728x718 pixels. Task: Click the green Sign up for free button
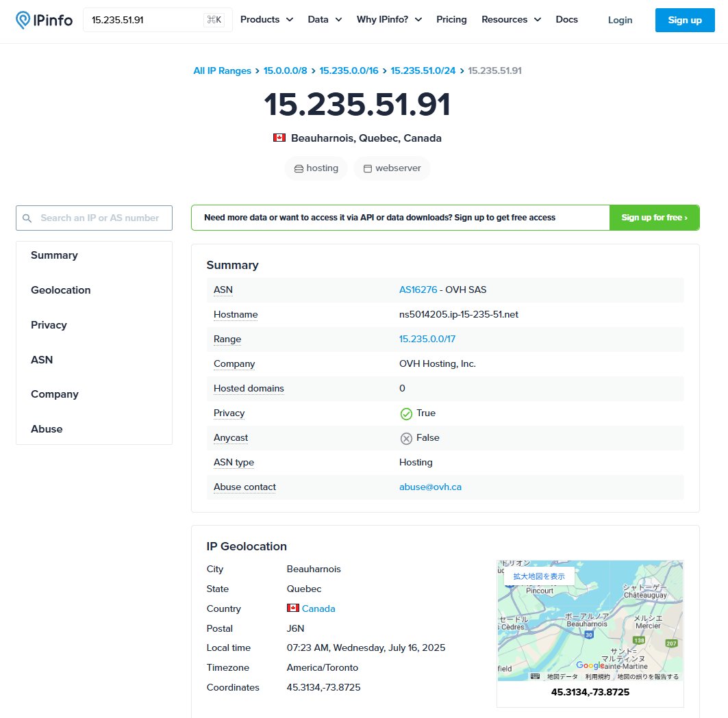coord(654,218)
